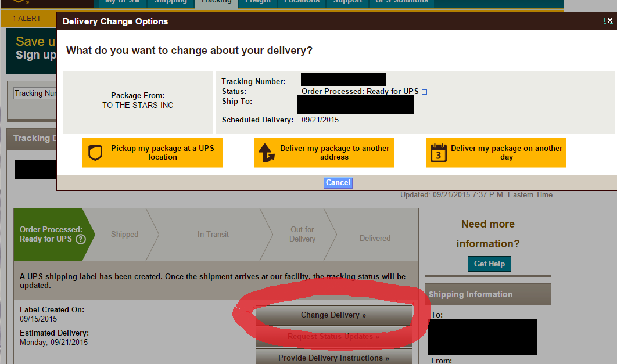This screenshot has width=617, height=364.
Task: Click the Updated 09/21/2015 7:37 P.M. timestamp
Action: pyautogui.click(x=476, y=195)
